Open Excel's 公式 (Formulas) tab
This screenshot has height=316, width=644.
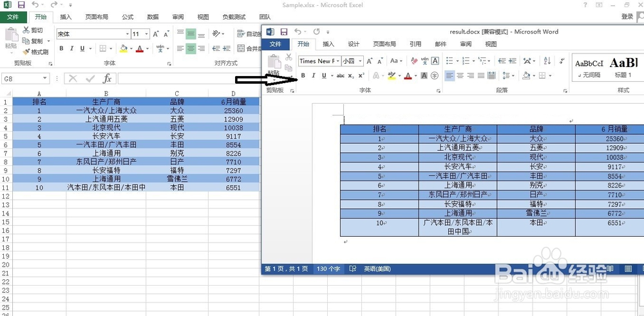pos(128,17)
